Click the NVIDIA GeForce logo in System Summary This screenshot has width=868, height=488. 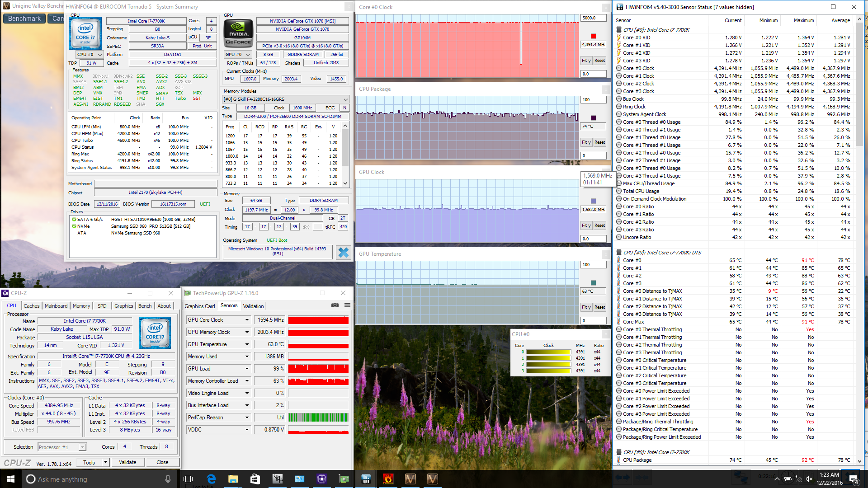(x=238, y=33)
